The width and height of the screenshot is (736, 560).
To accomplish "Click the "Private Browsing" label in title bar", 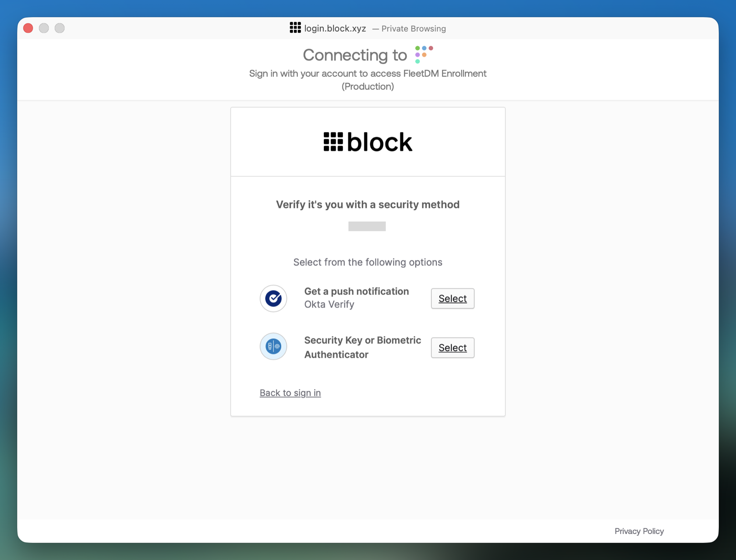I will point(413,29).
